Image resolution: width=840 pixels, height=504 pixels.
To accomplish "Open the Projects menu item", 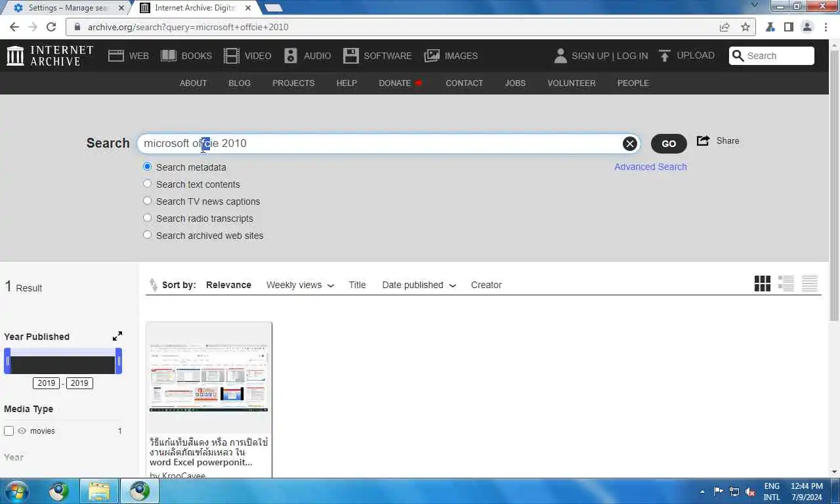I will [293, 83].
